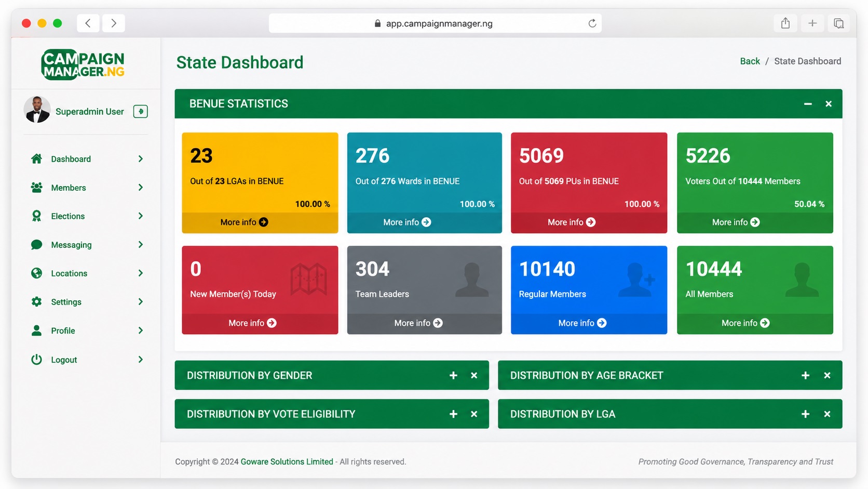This screenshot has width=868, height=489.
Task: Expand the Distribution by Gender panel
Action: click(453, 375)
